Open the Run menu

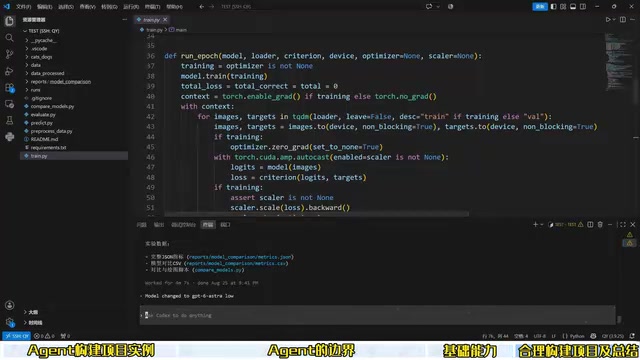[131, 7]
